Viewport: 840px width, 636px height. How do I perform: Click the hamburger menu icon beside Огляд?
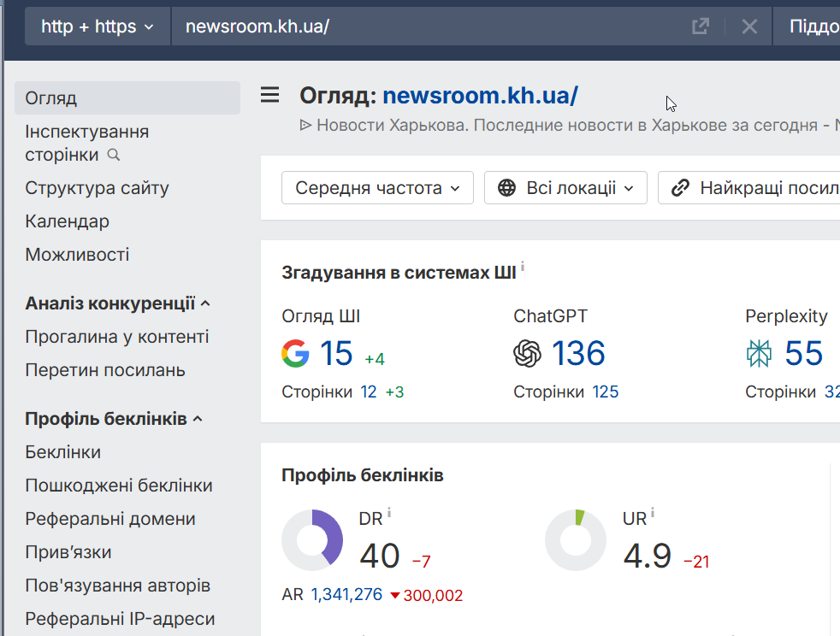[x=269, y=95]
